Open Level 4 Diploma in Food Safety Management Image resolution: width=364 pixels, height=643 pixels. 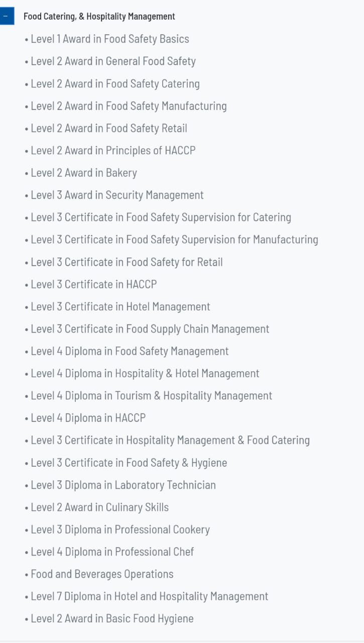130,351
